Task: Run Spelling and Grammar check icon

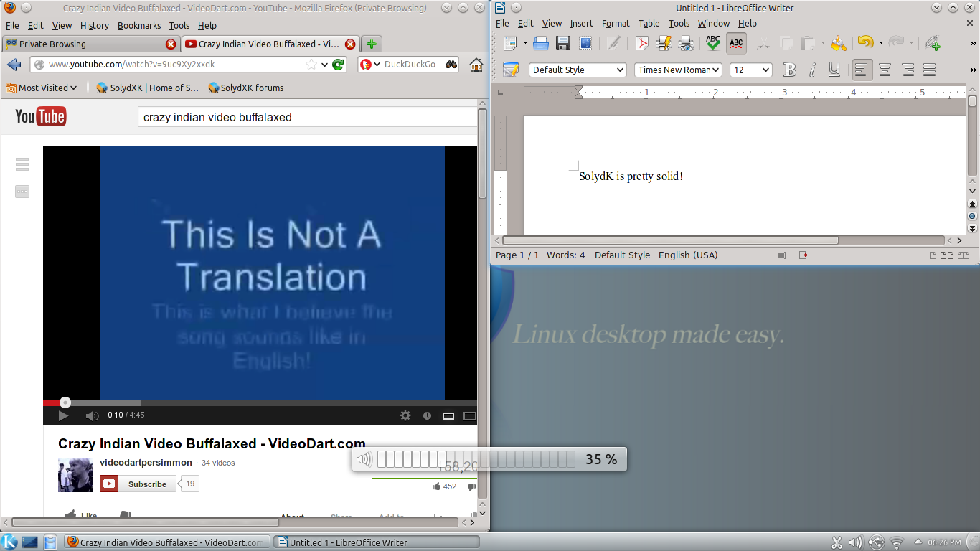Action: tap(712, 44)
